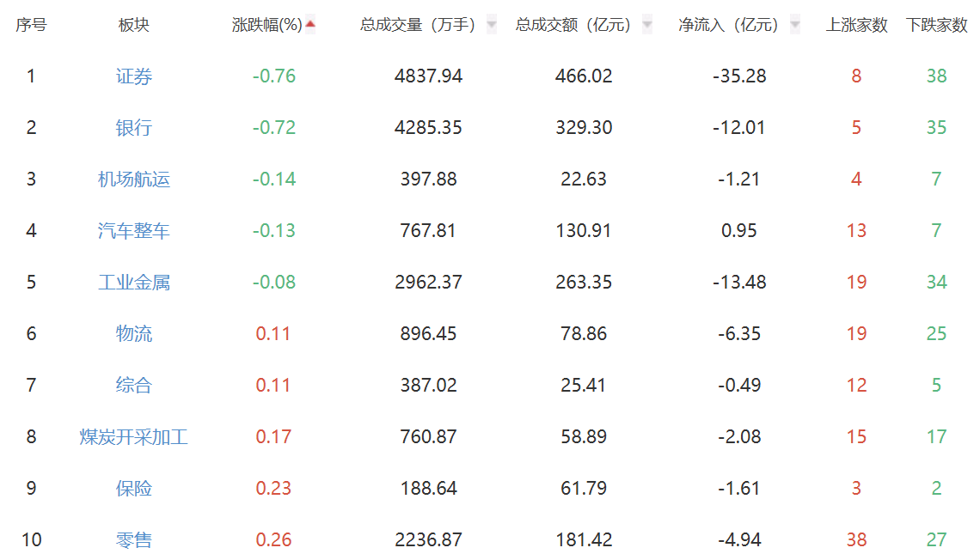This screenshot has width=980, height=560.
Task: Open the 煤炭开采加工 sector link
Action: point(134,437)
